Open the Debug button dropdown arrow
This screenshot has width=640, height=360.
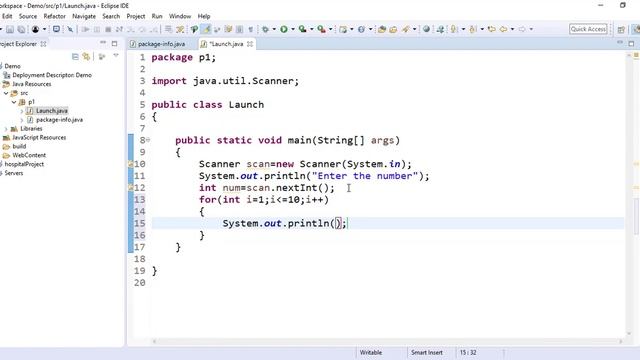[x=274, y=29]
